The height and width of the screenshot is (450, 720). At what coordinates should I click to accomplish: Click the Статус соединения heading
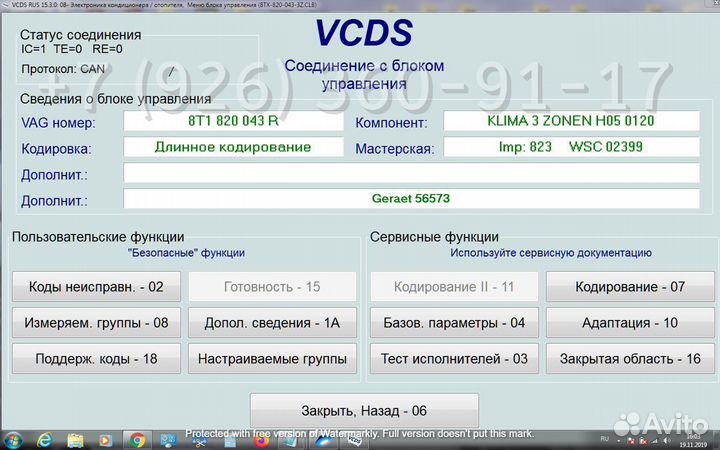[80, 35]
